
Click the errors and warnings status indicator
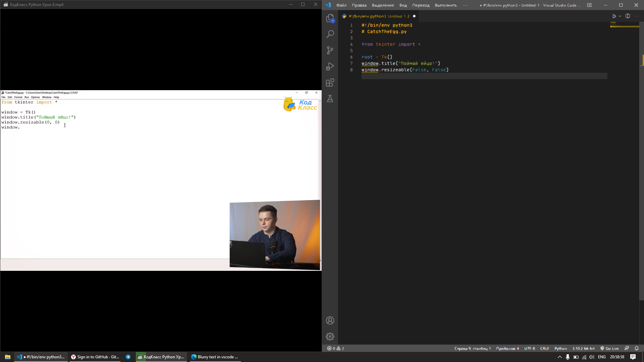pyautogui.click(x=335, y=348)
